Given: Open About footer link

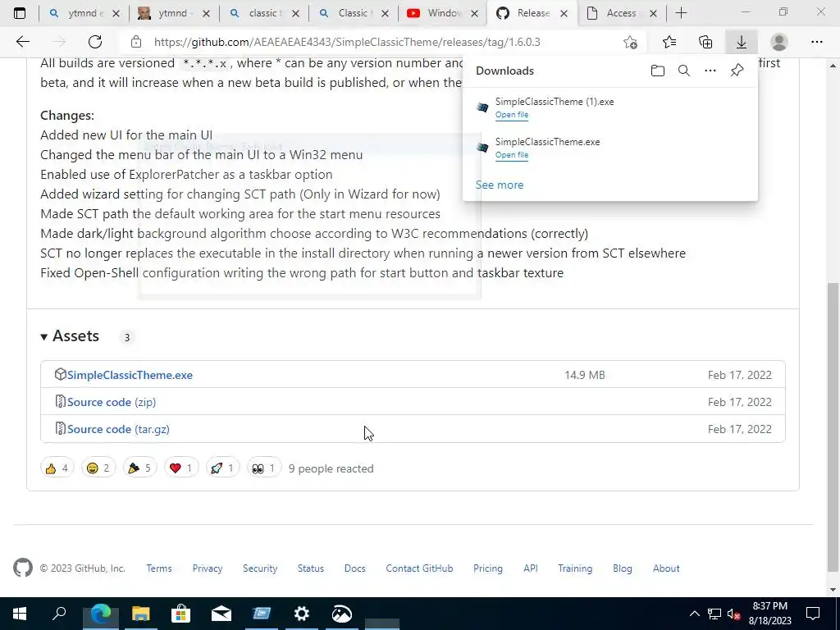Looking at the screenshot, I should [x=666, y=568].
